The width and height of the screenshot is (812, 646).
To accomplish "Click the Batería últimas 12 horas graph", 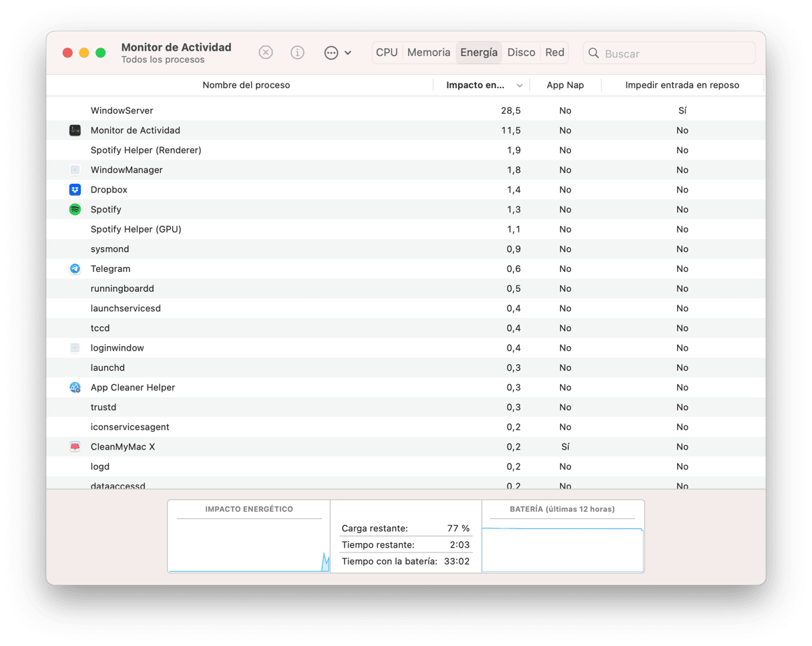I will pyautogui.click(x=562, y=536).
